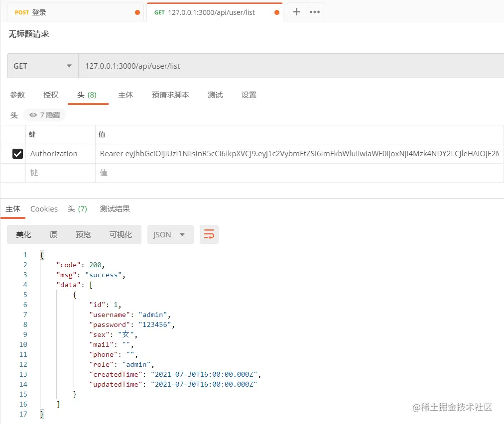Open the JSON format dropdown
This screenshot has height=424, width=504.
click(x=170, y=234)
